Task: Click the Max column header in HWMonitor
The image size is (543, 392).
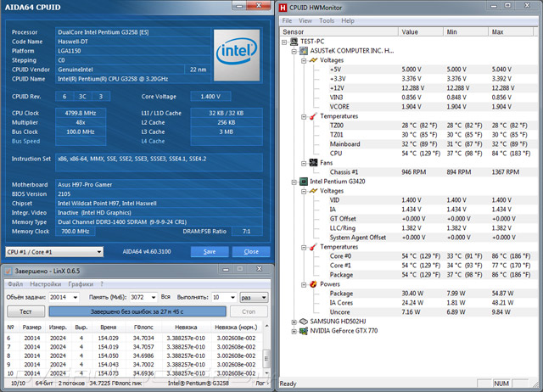Action: (x=511, y=32)
